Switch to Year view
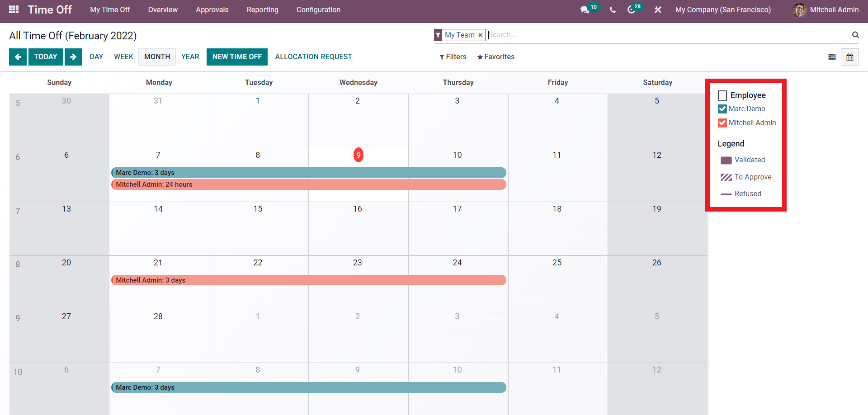Viewport: 868px width, 415px height. click(x=190, y=57)
